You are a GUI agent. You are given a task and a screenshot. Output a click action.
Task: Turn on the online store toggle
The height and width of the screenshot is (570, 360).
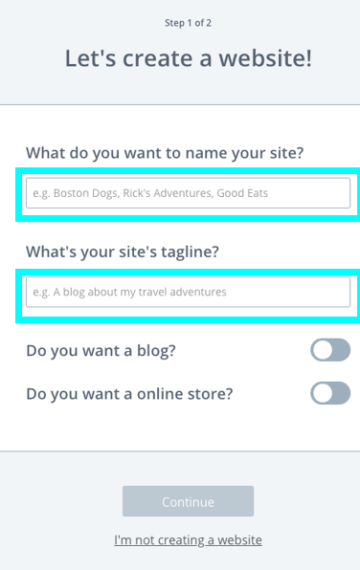click(330, 393)
